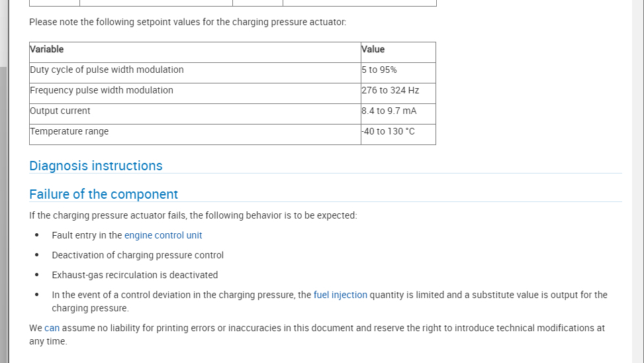Click the sentence about actuator failure behavior
This screenshot has height=363, width=644.
click(193, 215)
